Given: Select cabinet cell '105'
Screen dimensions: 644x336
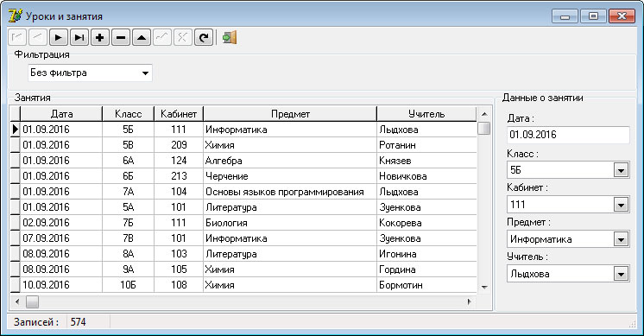Looking at the screenshot, I should coord(179,269).
